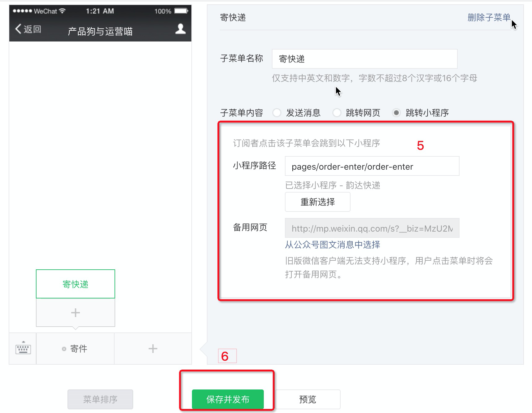Select the 寄件 main menu tab
Viewport: 532px width, 413px height.
[75, 349]
